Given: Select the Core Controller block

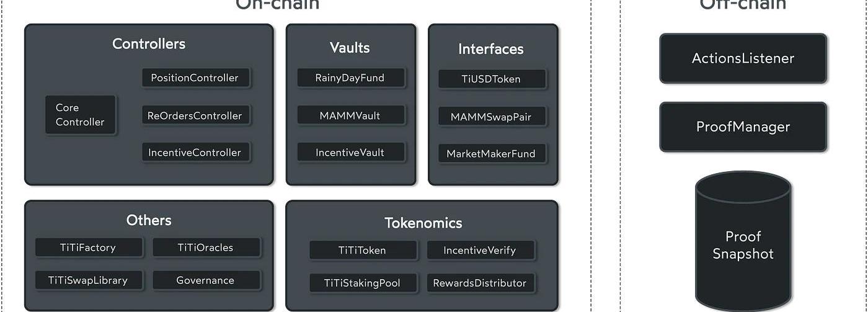Looking at the screenshot, I should click(80, 115).
